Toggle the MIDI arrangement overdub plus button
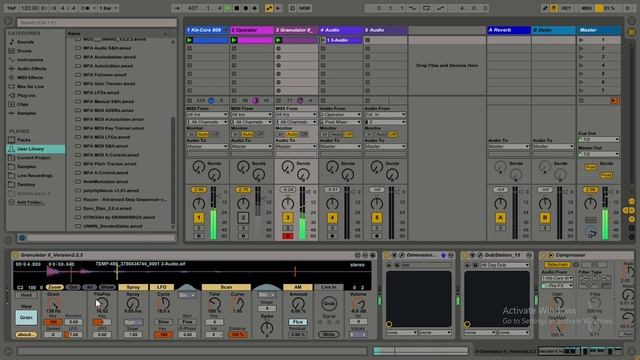Viewport: 640px width, 360px height. (x=254, y=8)
